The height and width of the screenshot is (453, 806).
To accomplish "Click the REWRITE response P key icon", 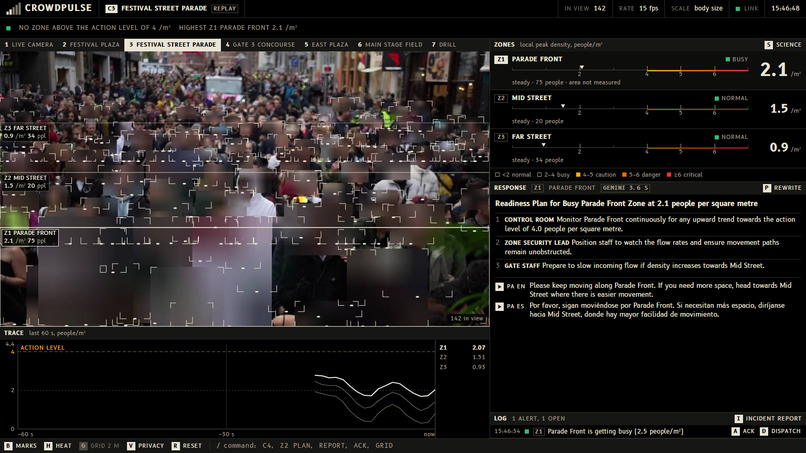I will (767, 188).
